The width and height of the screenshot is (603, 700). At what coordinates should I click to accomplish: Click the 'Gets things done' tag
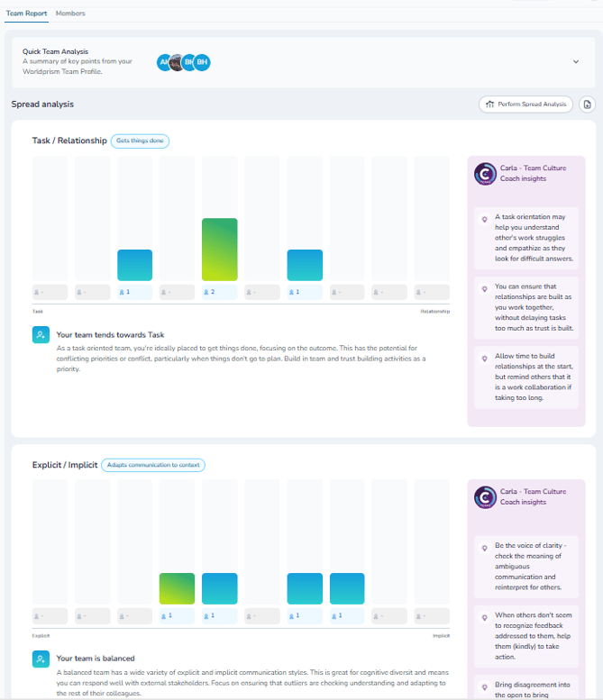(x=140, y=141)
